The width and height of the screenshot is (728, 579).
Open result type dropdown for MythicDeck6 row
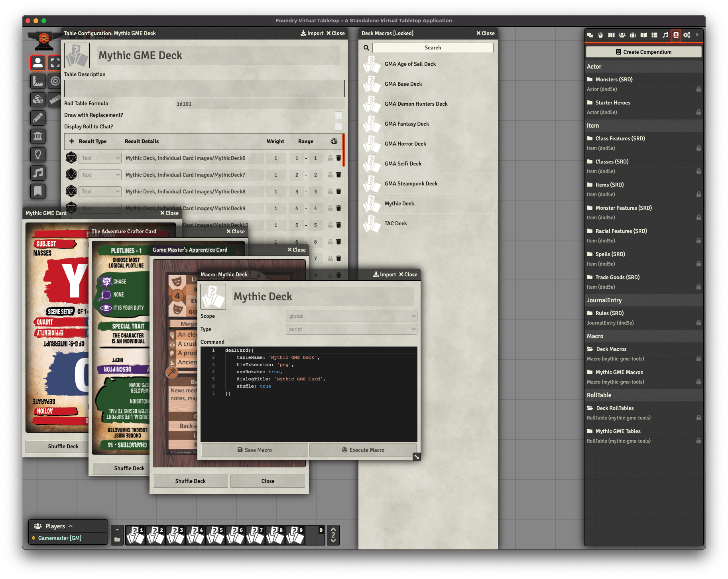point(100,158)
